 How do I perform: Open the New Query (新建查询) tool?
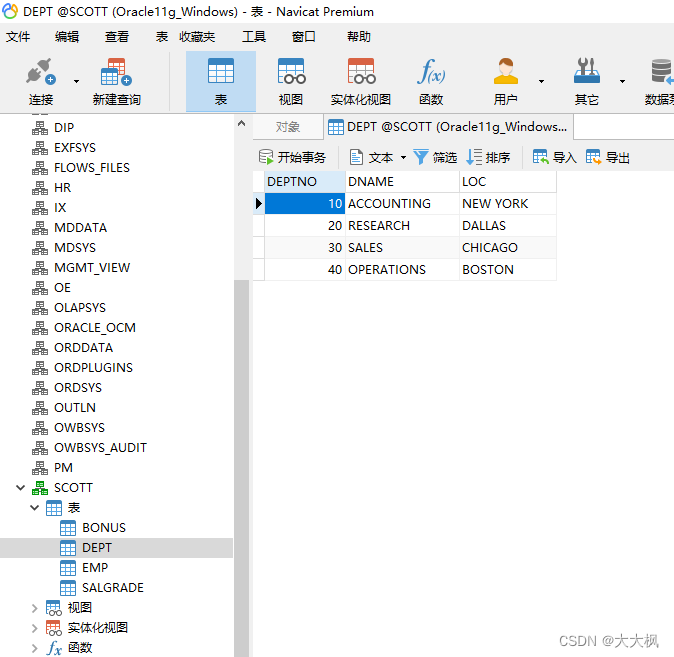click(116, 72)
